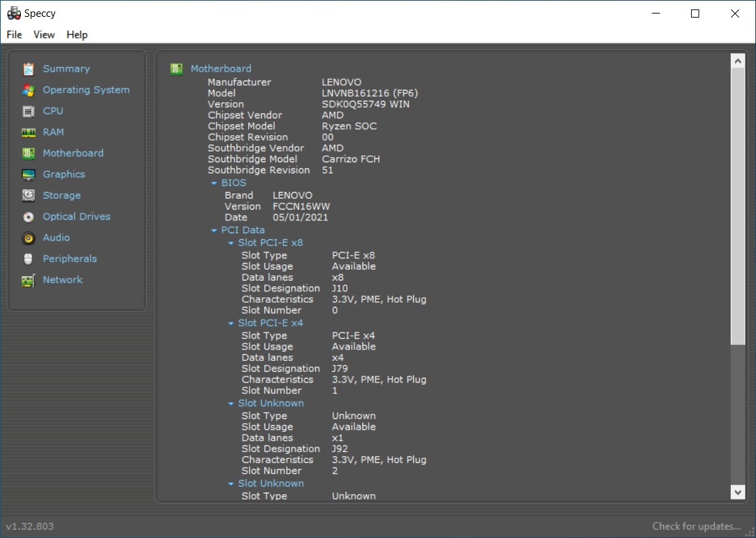Click the version number v1.32.803

30,527
